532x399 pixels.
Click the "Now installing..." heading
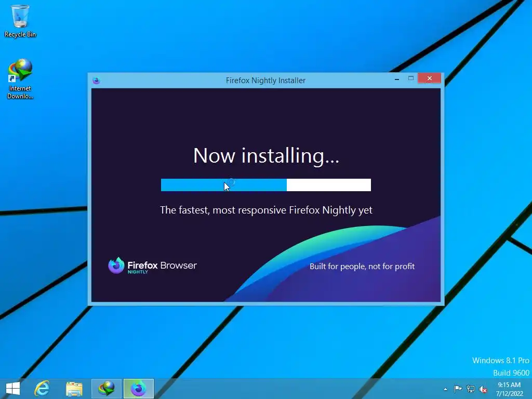point(266,156)
